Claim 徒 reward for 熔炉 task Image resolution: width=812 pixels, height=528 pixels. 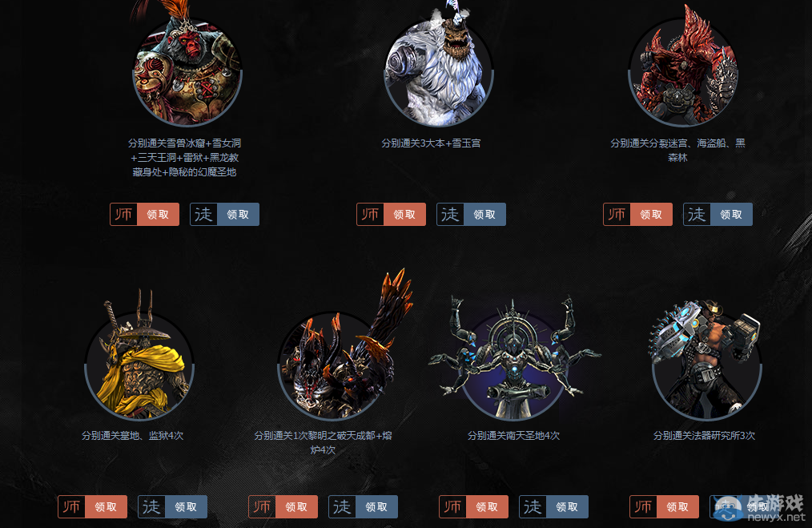point(363,506)
